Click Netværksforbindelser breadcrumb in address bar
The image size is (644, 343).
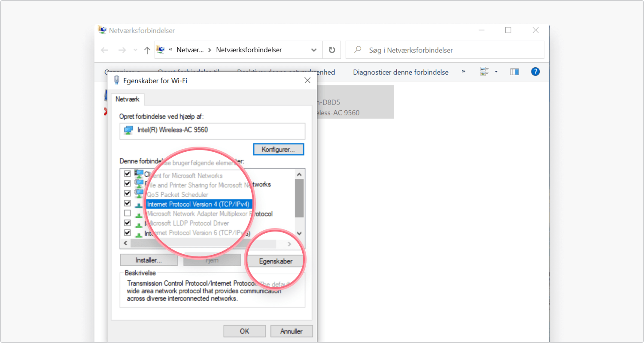pyautogui.click(x=249, y=50)
